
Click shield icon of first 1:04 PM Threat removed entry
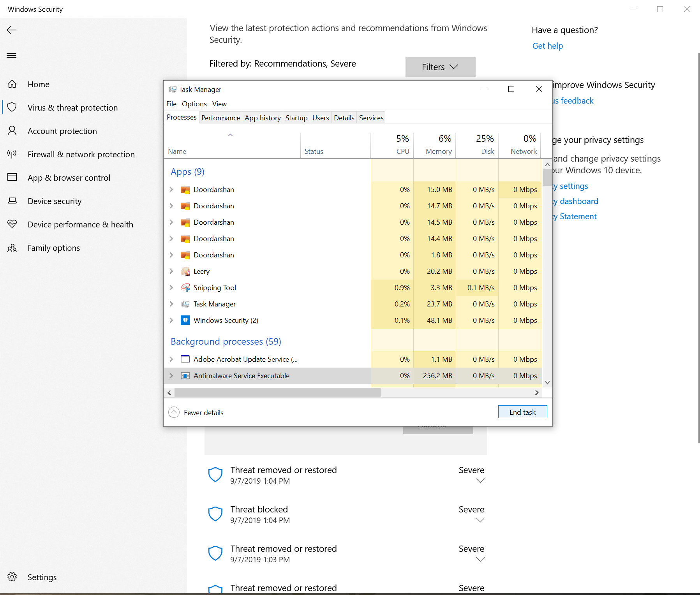[215, 475]
